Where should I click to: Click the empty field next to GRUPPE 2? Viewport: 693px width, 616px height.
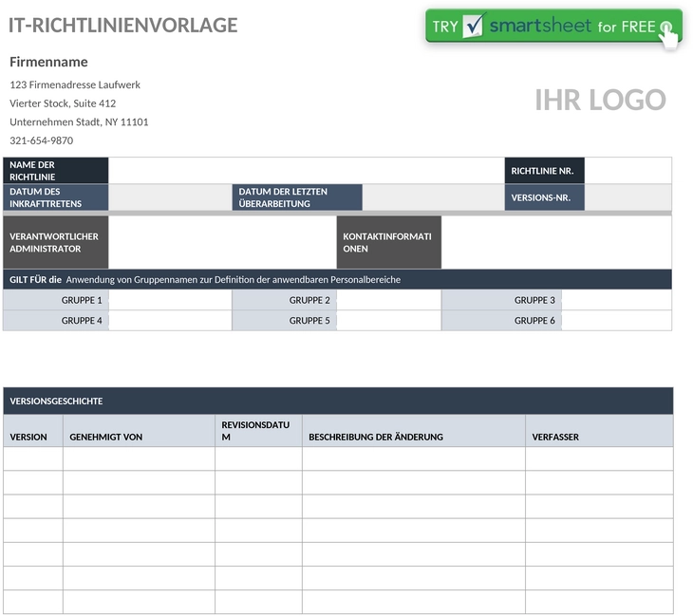(x=389, y=300)
